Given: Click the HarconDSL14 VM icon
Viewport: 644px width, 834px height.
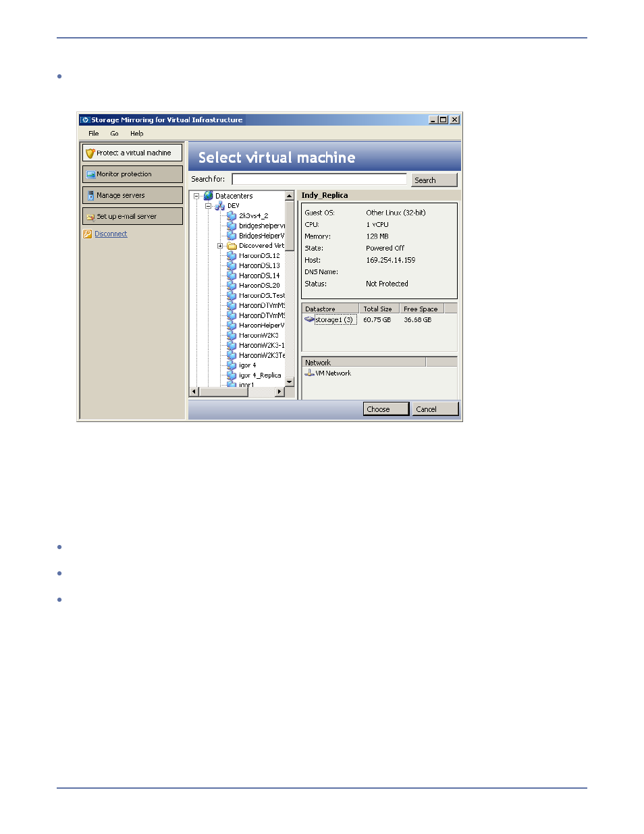Looking at the screenshot, I should point(232,276).
